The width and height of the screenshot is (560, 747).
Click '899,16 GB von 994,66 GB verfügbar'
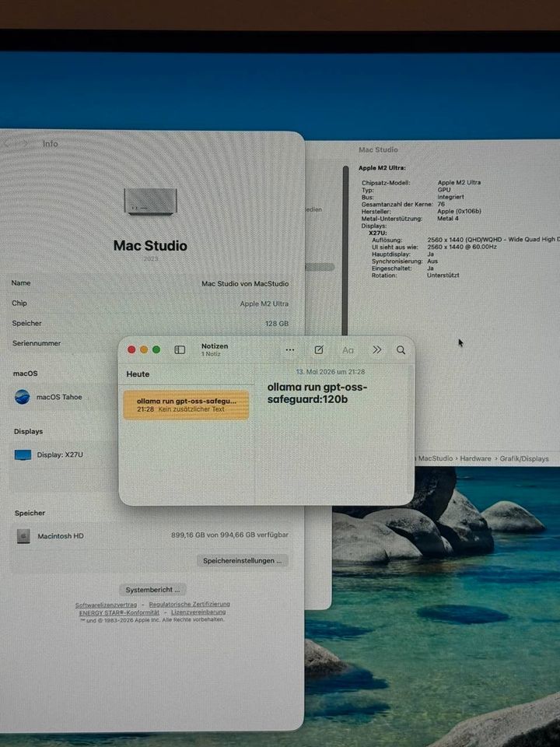click(x=229, y=535)
